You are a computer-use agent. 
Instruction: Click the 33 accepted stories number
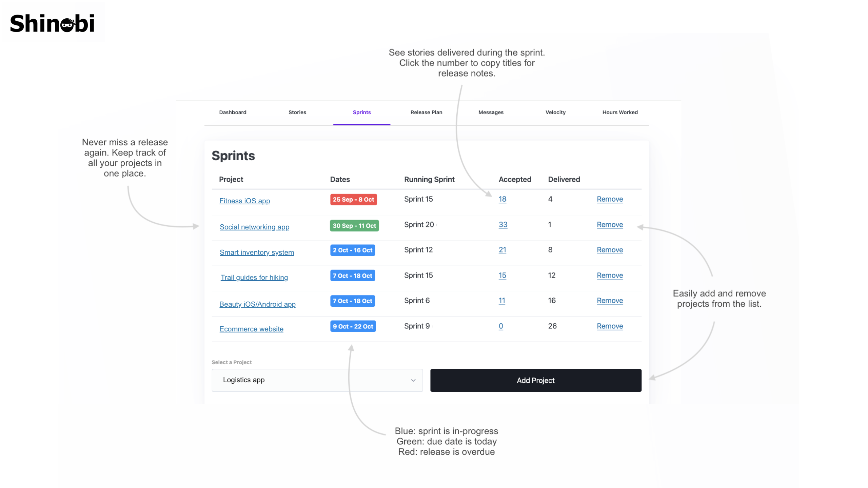pyautogui.click(x=503, y=224)
